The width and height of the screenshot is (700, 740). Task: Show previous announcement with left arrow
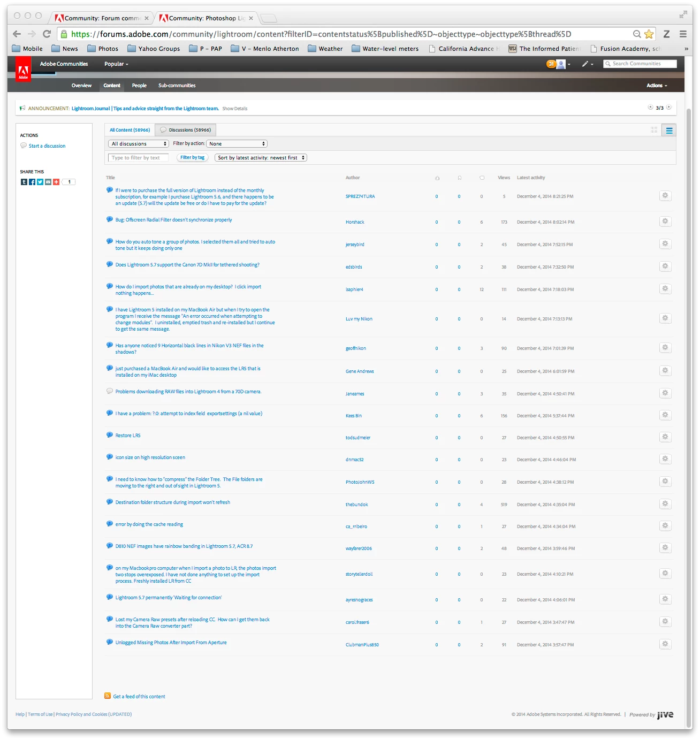650,107
